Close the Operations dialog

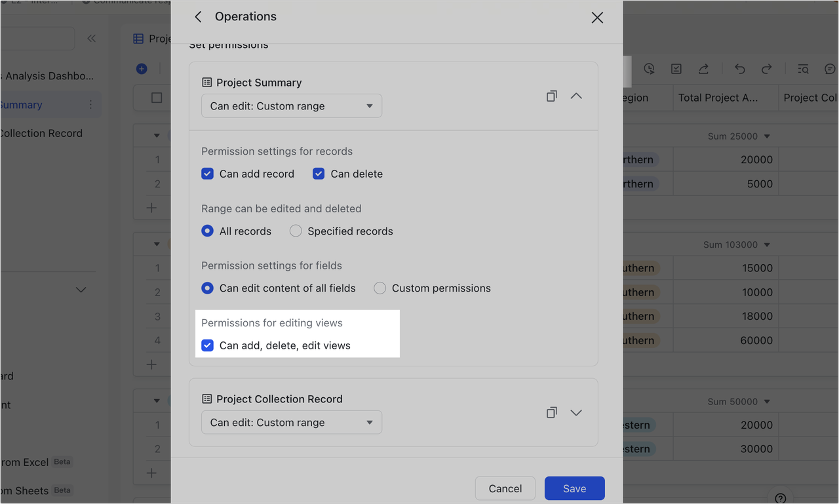point(597,18)
